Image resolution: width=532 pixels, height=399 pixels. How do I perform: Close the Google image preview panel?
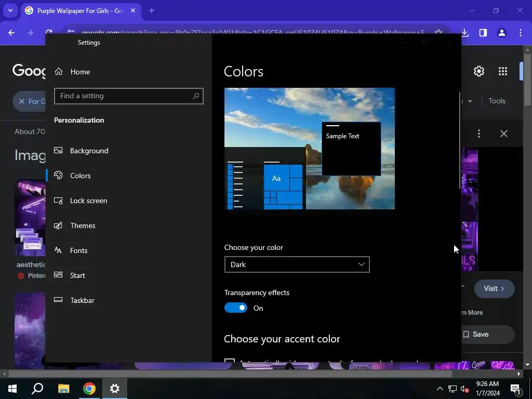tap(504, 134)
